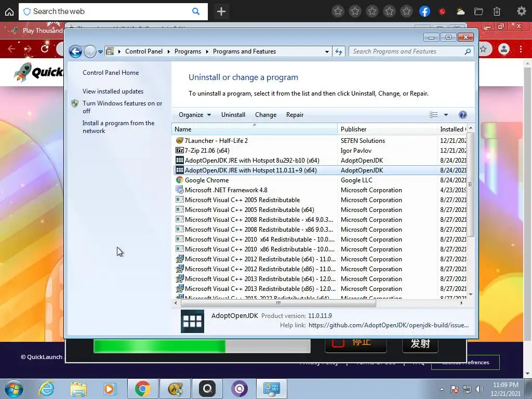Select Visual C++ 2013 Redistributable (x86) row

[320, 289]
